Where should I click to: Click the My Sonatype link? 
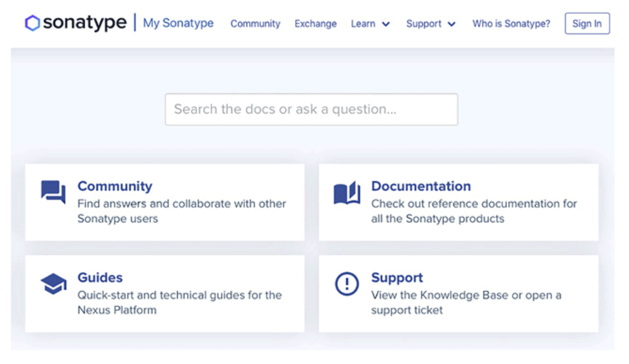click(x=178, y=23)
